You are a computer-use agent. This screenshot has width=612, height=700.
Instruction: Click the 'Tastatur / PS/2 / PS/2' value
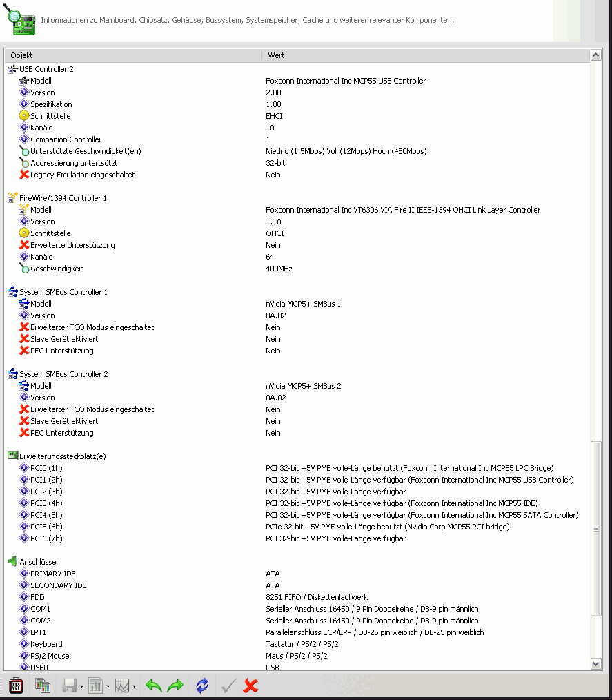click(302, 644)
